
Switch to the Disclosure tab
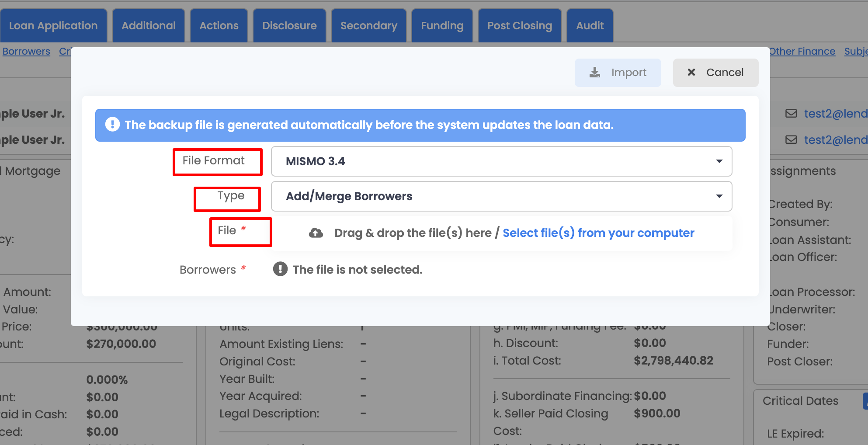tap(289, 25)
